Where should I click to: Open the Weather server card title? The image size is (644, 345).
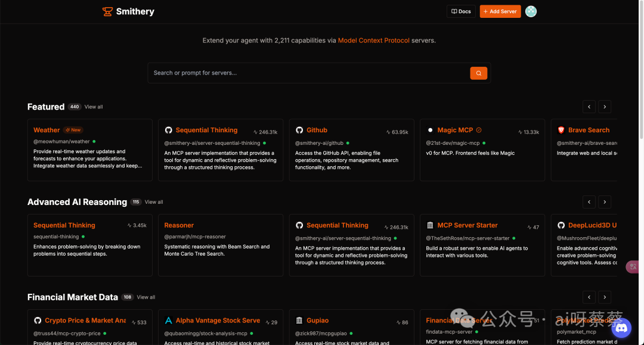pyautogui.click(x=47, y=130)
